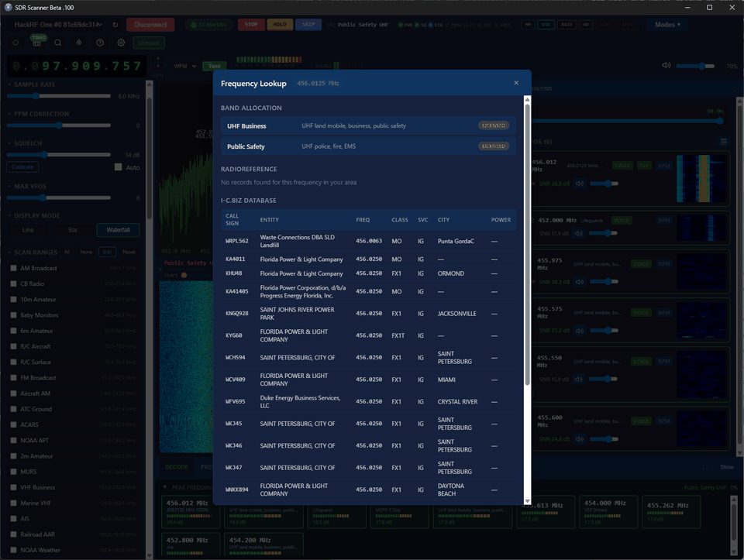Click the STOP scan button
This screenshot has height=560, width=744.
[x=251, y=25]
